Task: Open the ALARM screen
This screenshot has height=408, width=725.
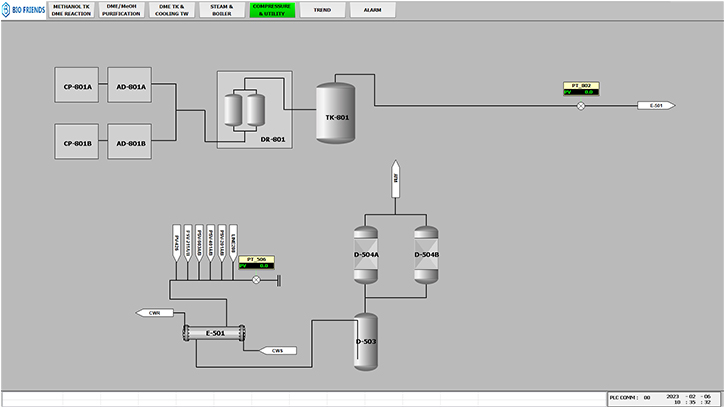Action: pyautogui.click(x=373, y=10)
